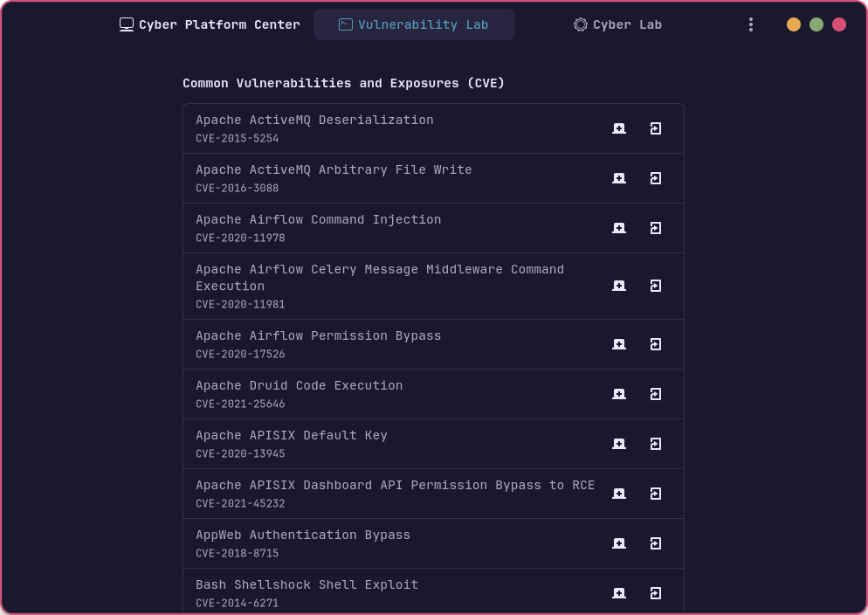868x615 pixels.
Task: Click the enter arrow icon for CVE-2015-5254
Action: click(x=656, y=128)
